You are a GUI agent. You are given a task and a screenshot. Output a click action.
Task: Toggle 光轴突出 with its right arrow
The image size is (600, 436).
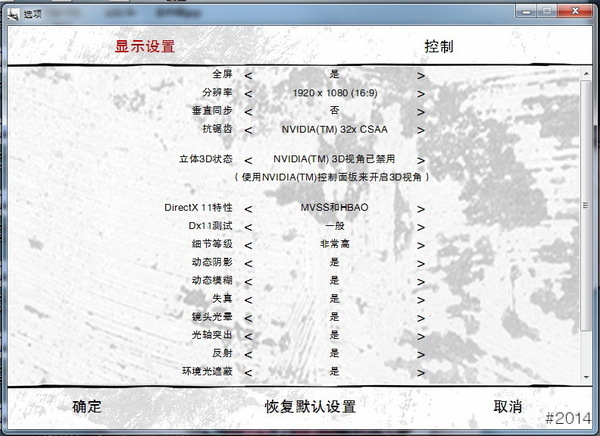tap(421, 336)
